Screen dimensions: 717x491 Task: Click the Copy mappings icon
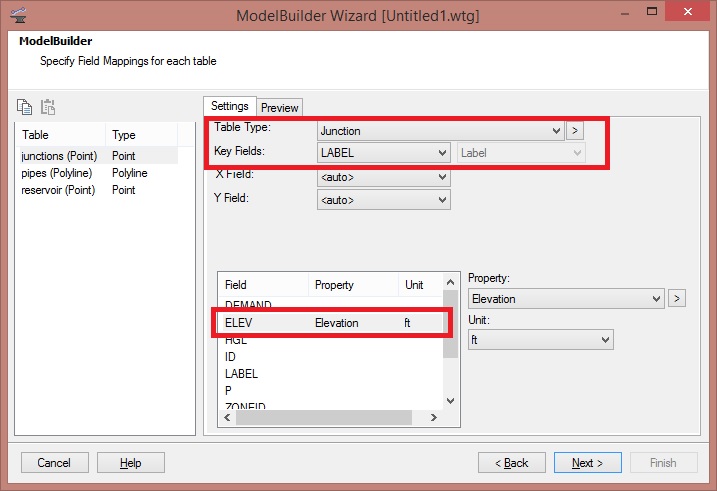(x=24, y=107)
